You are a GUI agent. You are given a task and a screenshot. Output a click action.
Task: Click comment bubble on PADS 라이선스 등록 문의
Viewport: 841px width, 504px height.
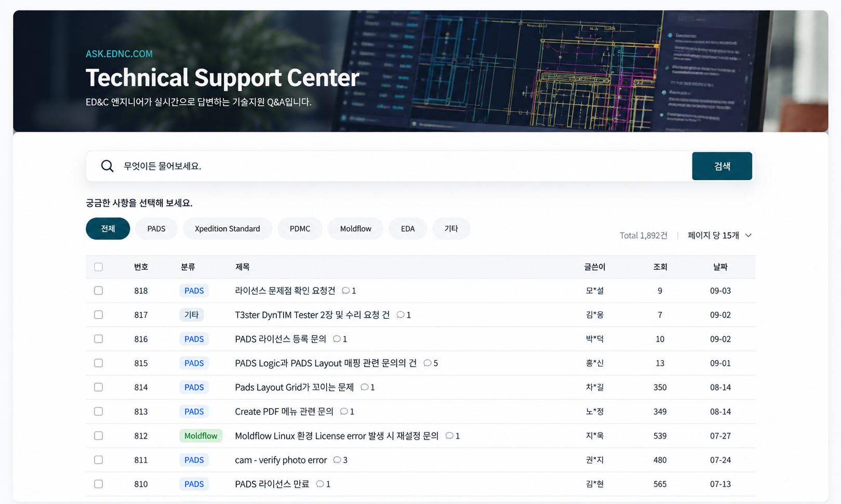pos(337,339)
